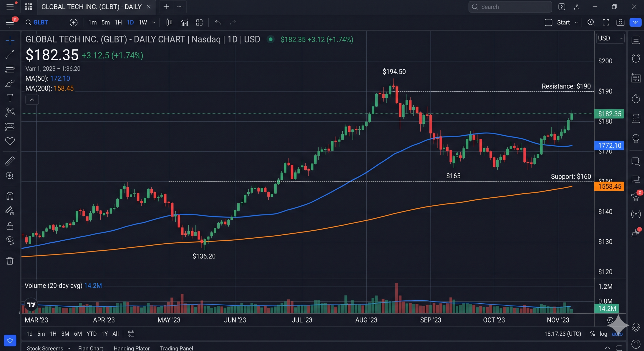Open the USD currency dropdown

[610, 38]
